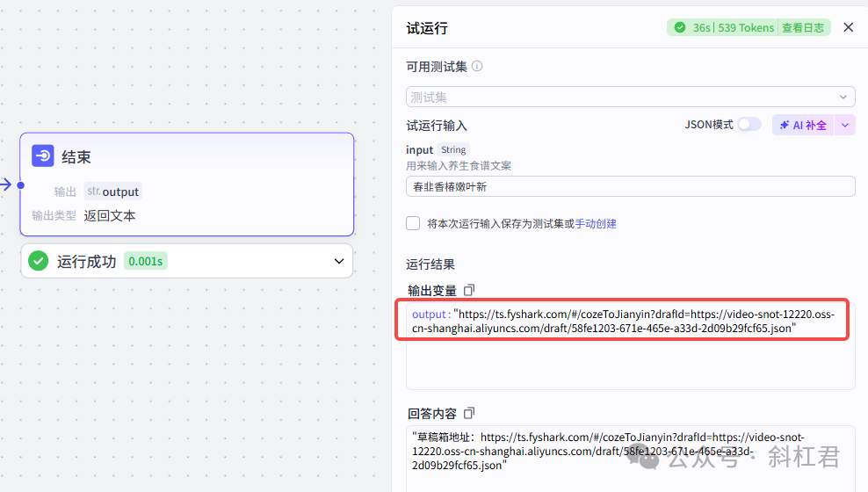Click the green status check icon in header
Screen dimensions: 868x492
680,27
